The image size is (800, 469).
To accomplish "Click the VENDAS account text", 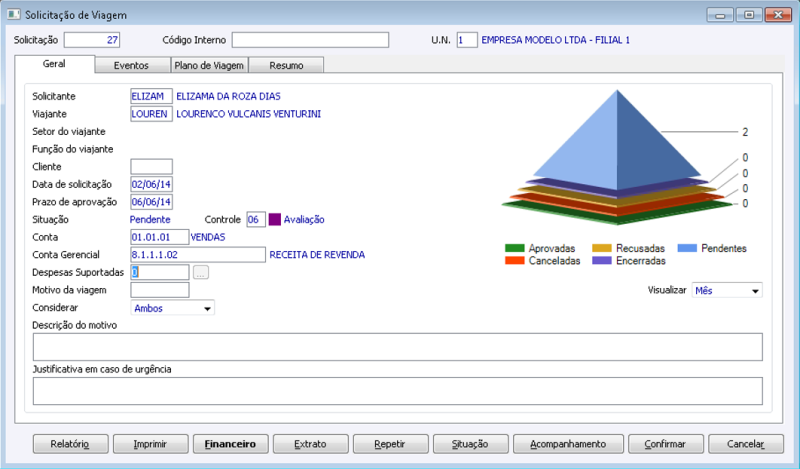I will point(208,237).
